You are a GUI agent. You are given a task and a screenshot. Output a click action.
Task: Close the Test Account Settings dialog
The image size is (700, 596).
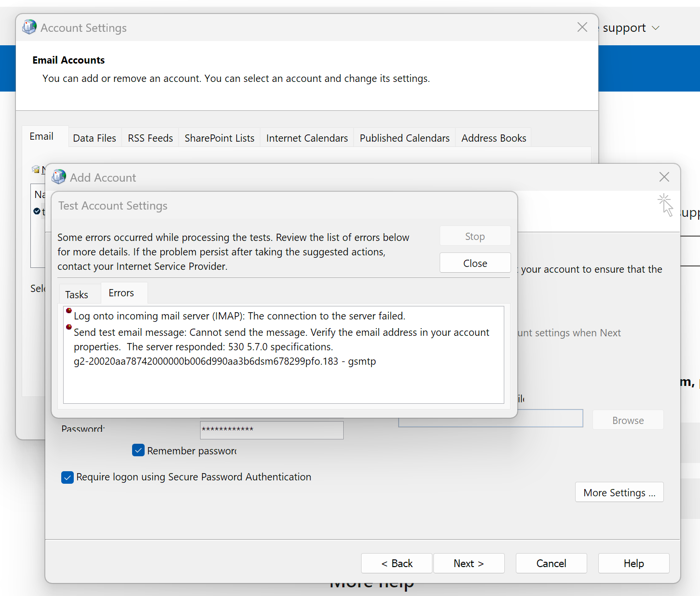point(475,263)
